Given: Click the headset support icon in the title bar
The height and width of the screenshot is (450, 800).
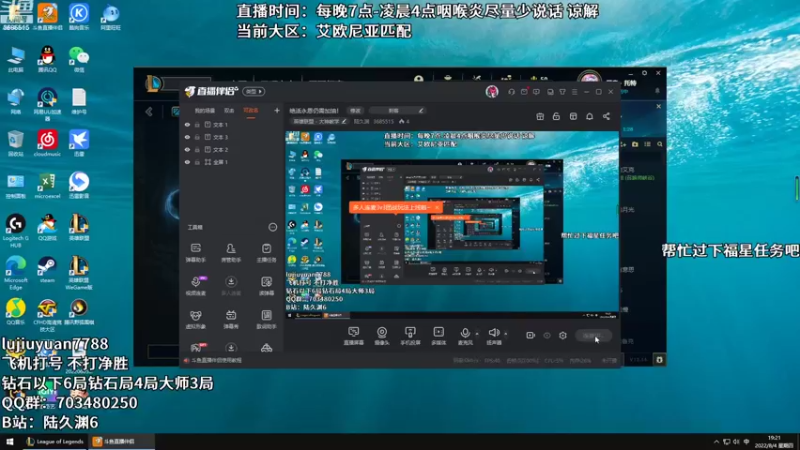Looking at the screenshot, I should click(x=511, y=92).
